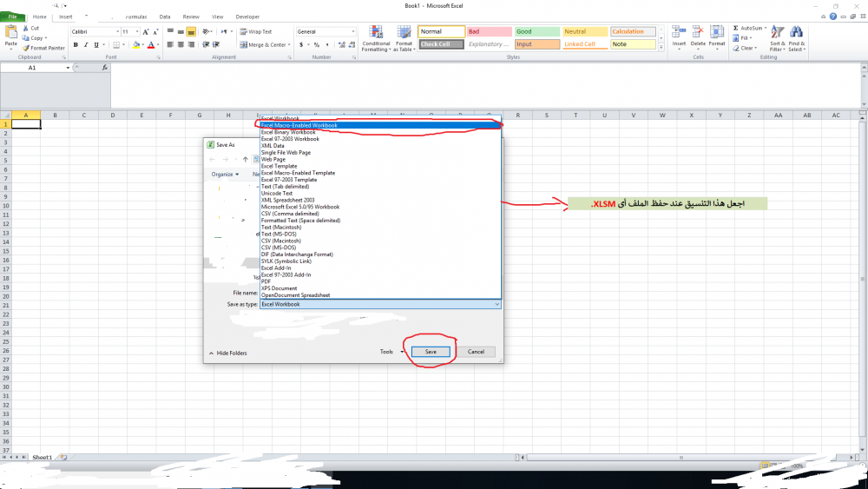This screenshot has width=868, height=489.
Task: Switch to the Review ribbon tab
Action: [191, 17]
